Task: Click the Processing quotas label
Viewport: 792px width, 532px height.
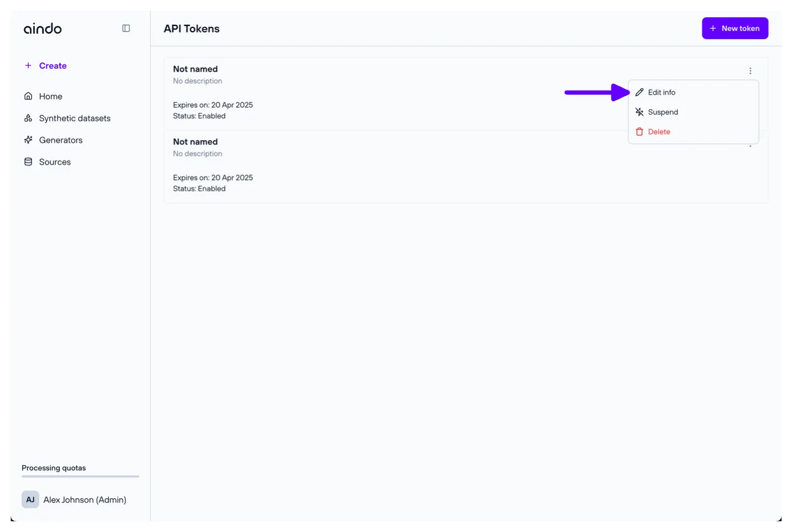Action: 54,468
